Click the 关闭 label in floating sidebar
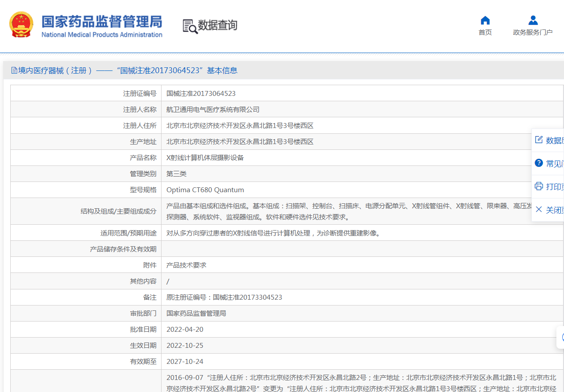 click(x=555, y=210)
